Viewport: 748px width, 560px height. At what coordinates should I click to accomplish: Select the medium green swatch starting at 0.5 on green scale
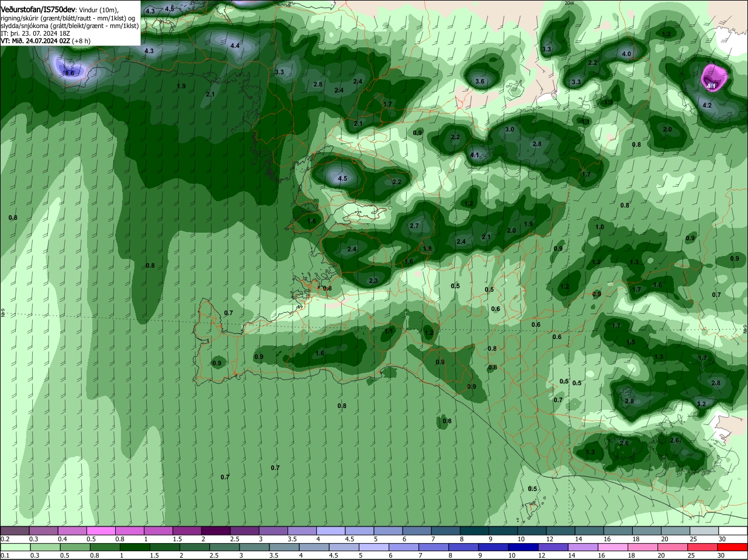(74, 547)
